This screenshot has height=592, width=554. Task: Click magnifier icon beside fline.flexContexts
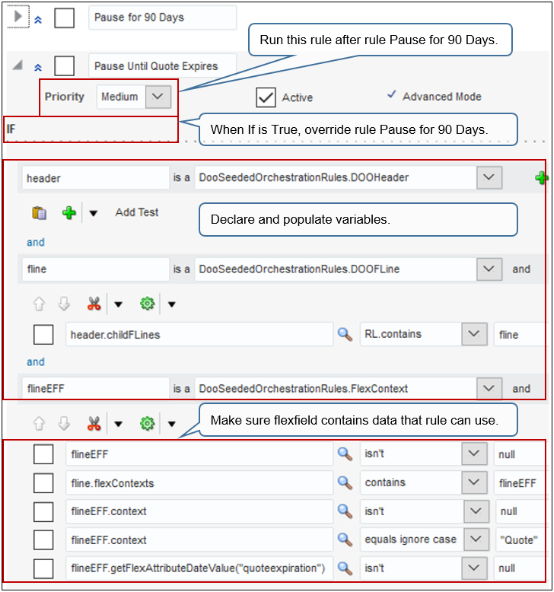point(345,483)
